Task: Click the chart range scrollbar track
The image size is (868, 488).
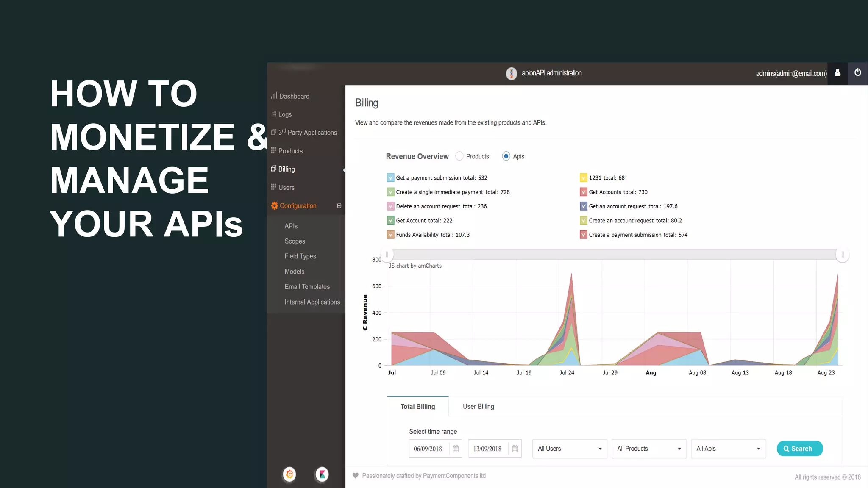Action: click(615, 255)
